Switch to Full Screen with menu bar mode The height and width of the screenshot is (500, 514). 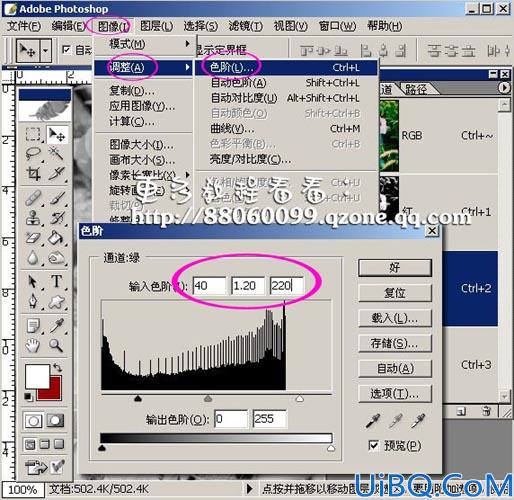pos(44,444)
